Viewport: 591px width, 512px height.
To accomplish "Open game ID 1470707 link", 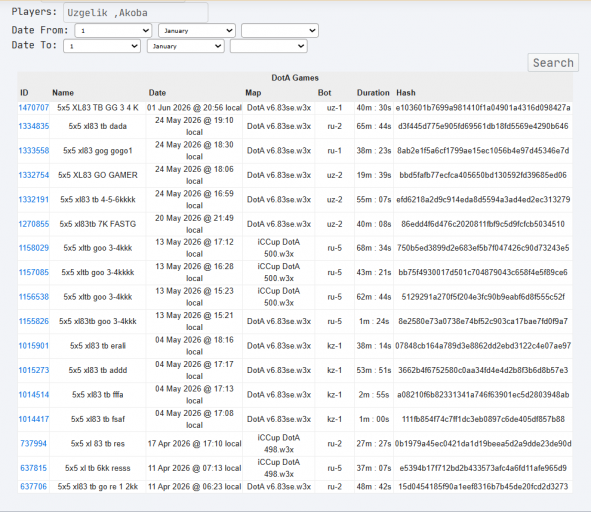I will (x=34, y=107).
